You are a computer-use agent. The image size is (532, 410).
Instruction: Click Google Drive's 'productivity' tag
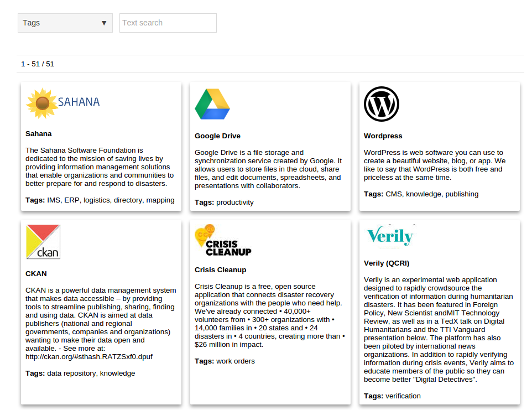coord(235,203)
